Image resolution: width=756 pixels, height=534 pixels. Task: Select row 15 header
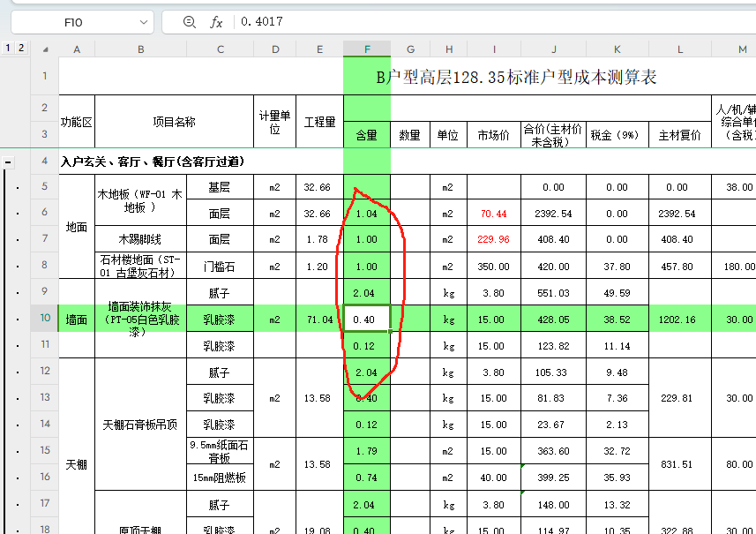point(45,450)
